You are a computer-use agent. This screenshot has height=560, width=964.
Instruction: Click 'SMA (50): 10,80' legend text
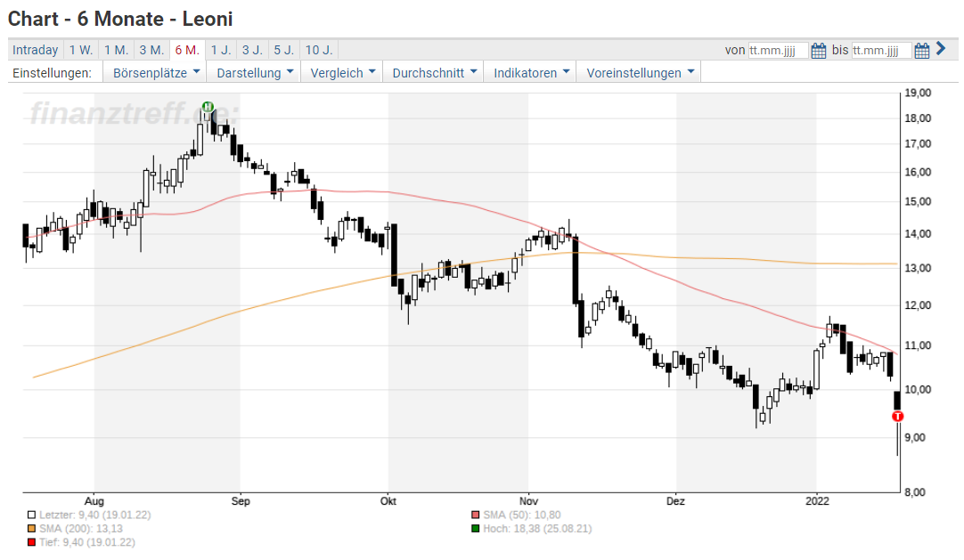[522, 515]
